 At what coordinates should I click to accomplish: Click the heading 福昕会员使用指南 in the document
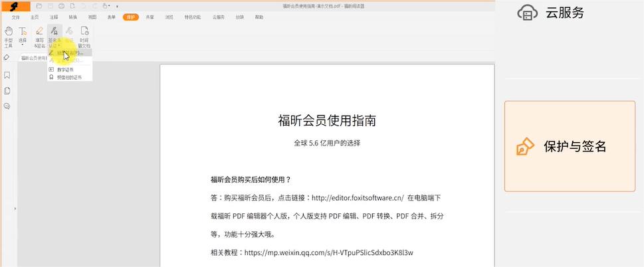point(327,121)
